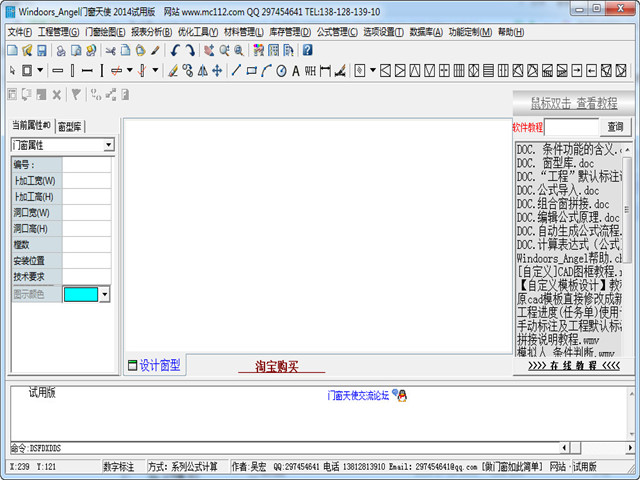Select the vertical hollow bar tool

point(72,71)
